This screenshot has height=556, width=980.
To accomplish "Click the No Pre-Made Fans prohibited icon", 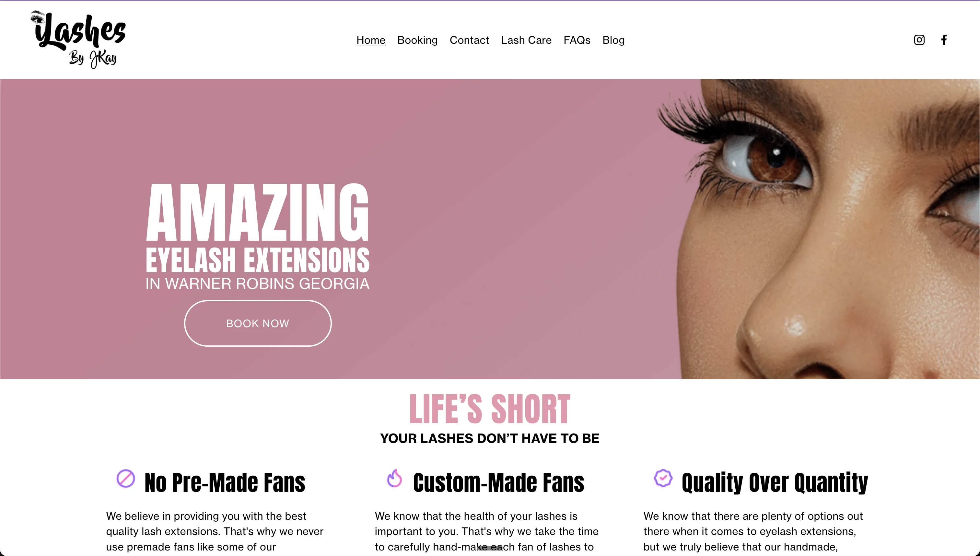I will click(126, 479).
